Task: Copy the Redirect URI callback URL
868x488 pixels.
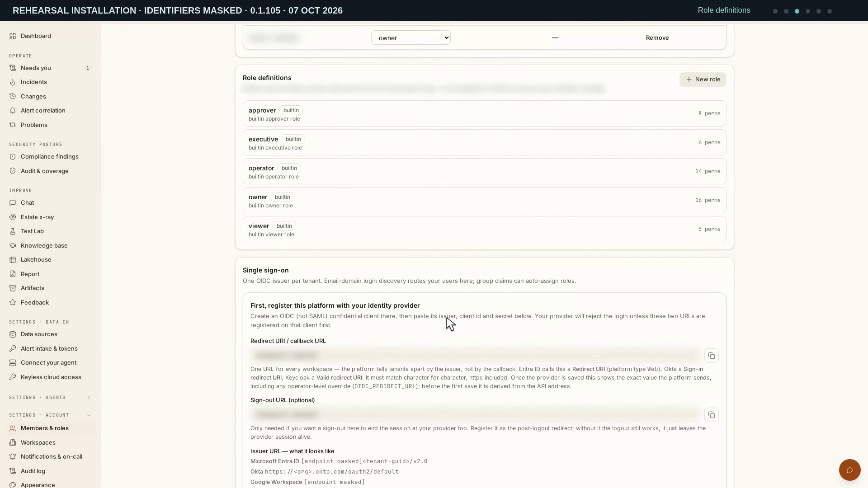Action: [x=712, y=356]
